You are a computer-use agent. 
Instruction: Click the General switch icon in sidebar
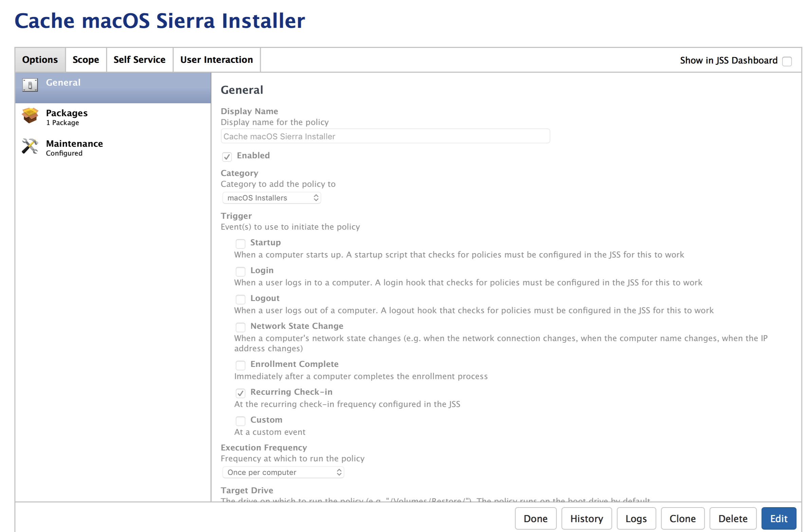point(30,85)
